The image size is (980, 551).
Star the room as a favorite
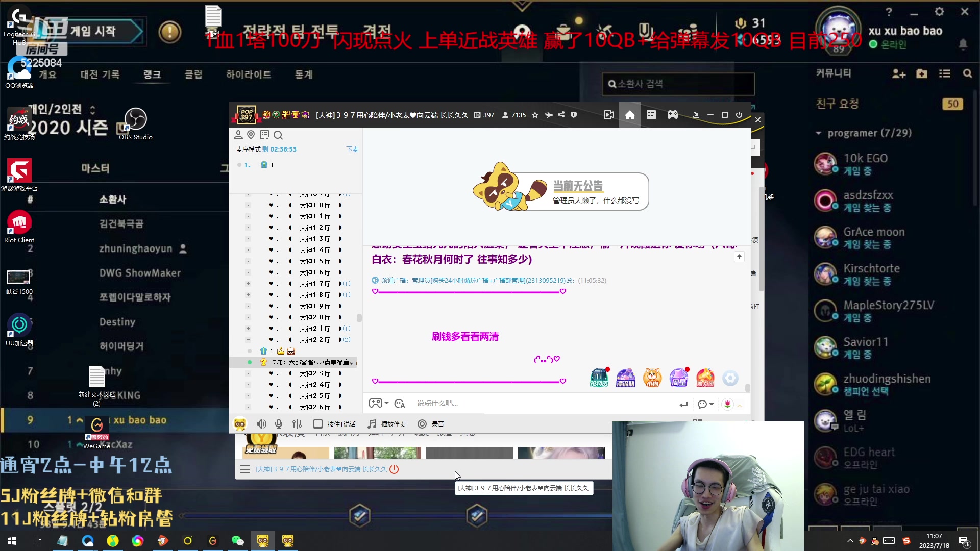point(535,115)
